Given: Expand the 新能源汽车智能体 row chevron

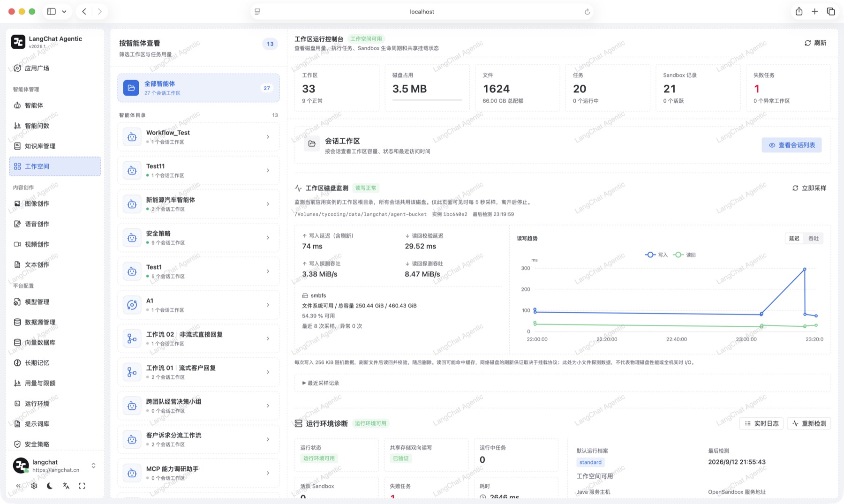Looking at the screenshot, I should coord(268,204).
